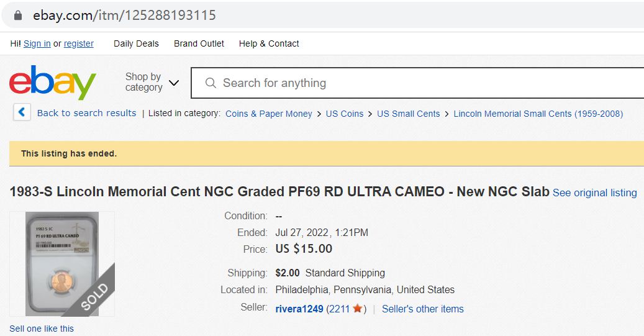Click the register link
Image resolution: width=644 pixels, height=336 pixels.
(x=79, y=43)
